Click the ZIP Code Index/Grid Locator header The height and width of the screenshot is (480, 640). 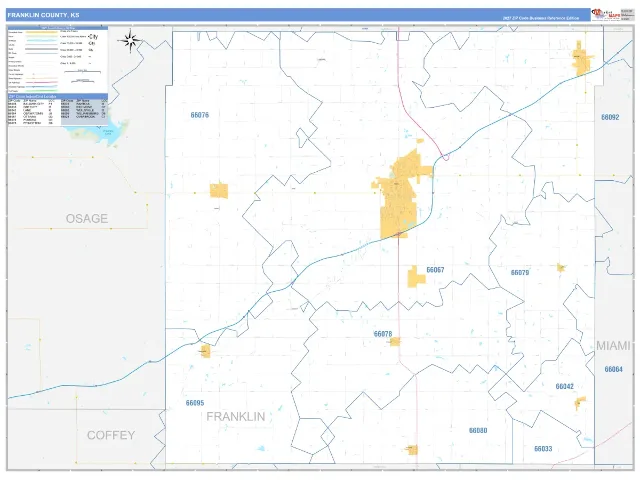(x=58, y=96)
